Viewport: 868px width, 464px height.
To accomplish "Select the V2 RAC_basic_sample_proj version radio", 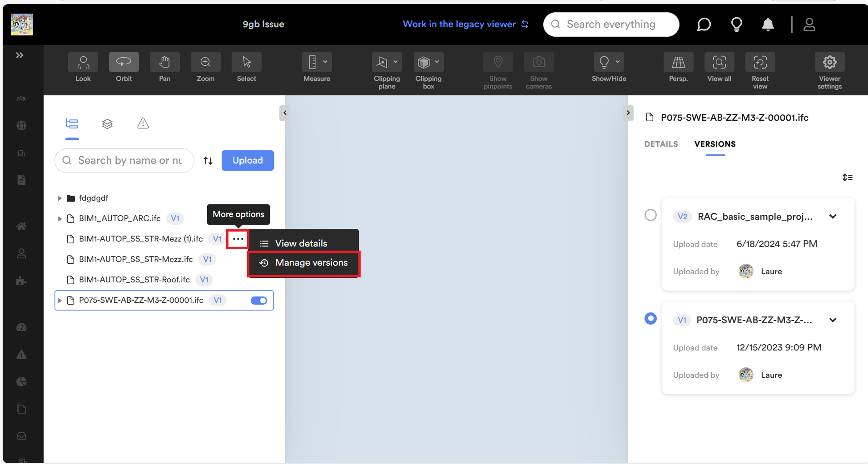I will pos(650,215).
